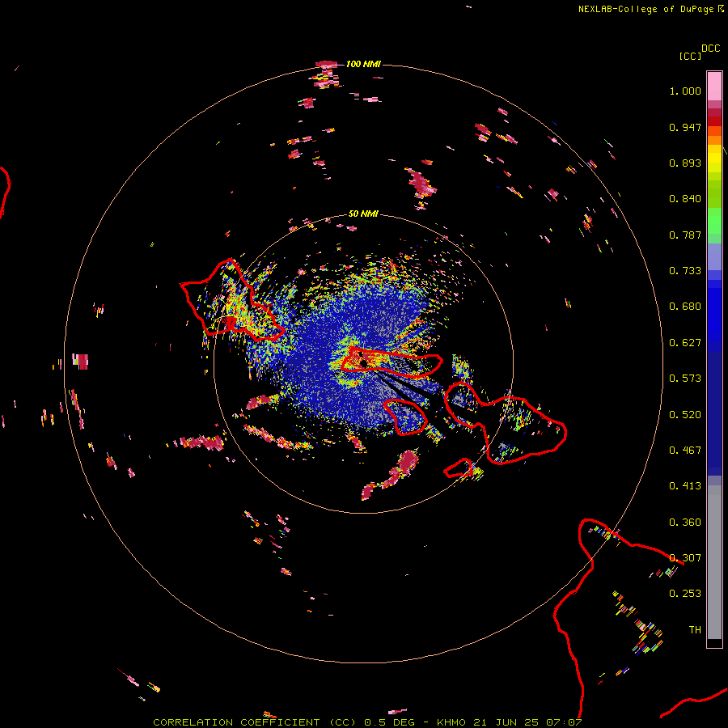
Task: Click the NEXLAB-College of DuPage label
Action: (x=645, y=9)
